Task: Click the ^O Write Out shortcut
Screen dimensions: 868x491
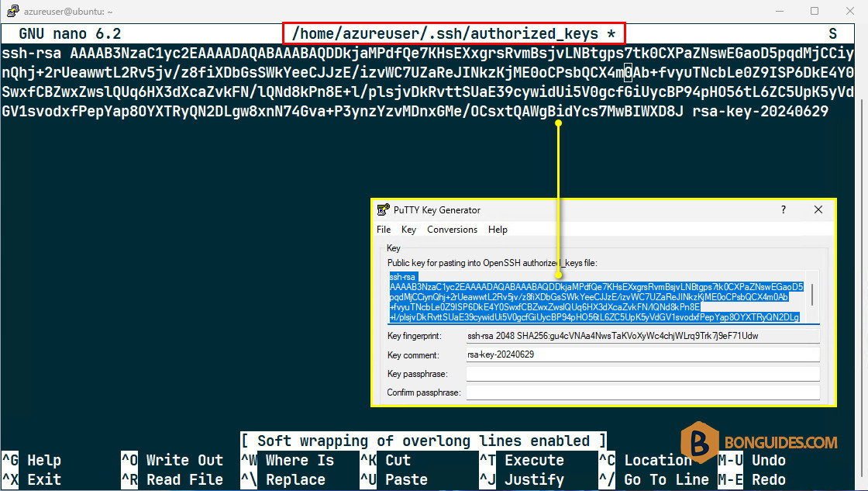Action: [172, 460]
